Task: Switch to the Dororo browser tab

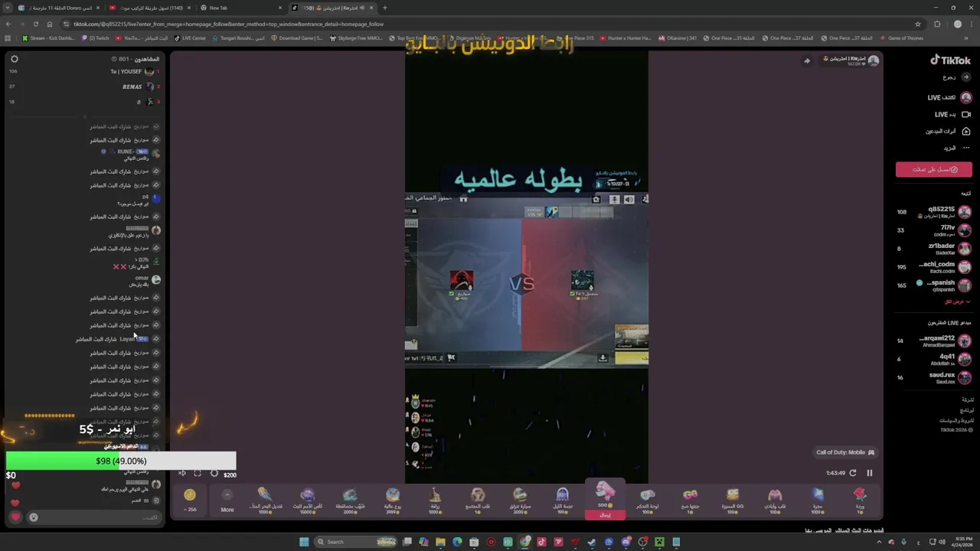Action: point(57,8)
